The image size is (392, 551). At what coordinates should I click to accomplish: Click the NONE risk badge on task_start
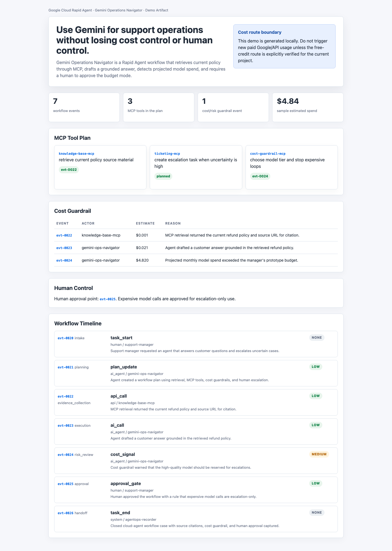pos(317,338)
